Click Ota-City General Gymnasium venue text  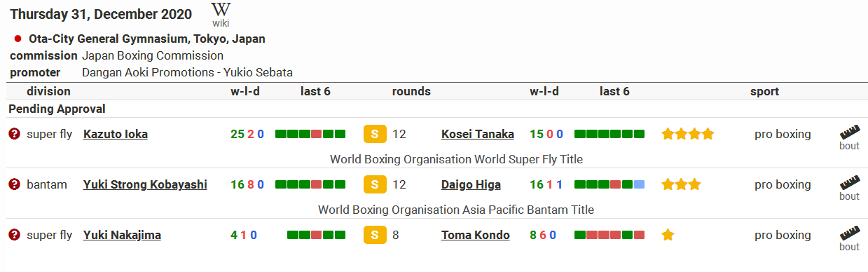click(x=147, y=39)
